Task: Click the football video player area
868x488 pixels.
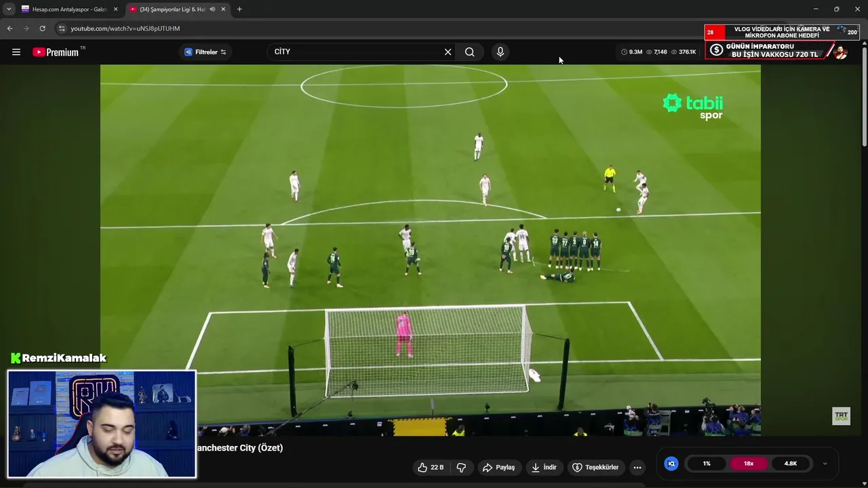Action: coord(430,250)
